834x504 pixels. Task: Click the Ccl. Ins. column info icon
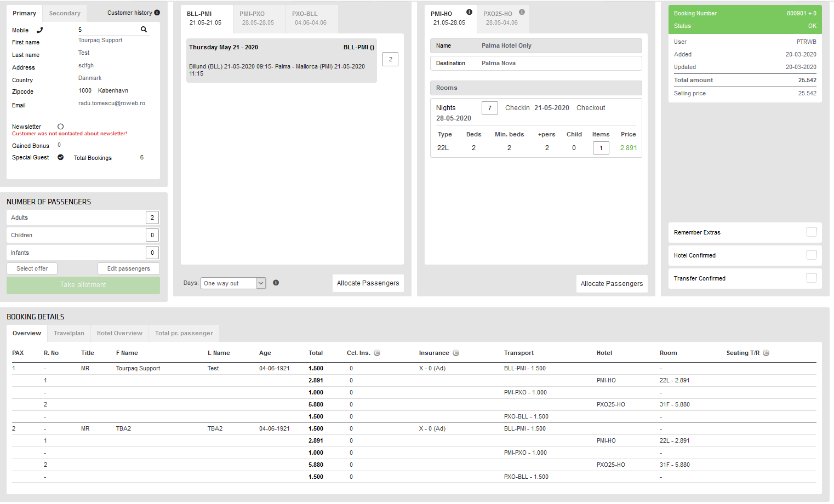point(377,353)
